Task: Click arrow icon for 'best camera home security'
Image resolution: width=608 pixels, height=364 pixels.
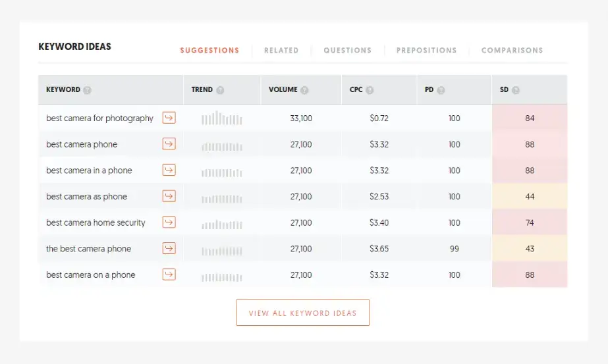Action: tap(169, 222)
